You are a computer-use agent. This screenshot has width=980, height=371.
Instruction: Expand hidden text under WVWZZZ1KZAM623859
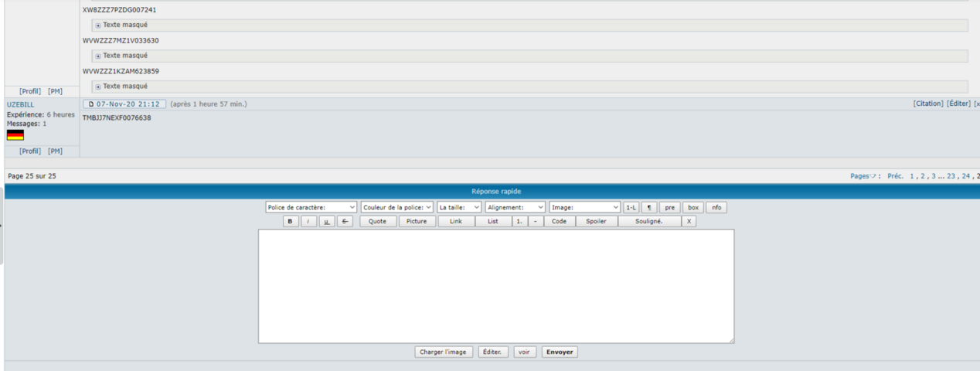click(x=98, y=87)
